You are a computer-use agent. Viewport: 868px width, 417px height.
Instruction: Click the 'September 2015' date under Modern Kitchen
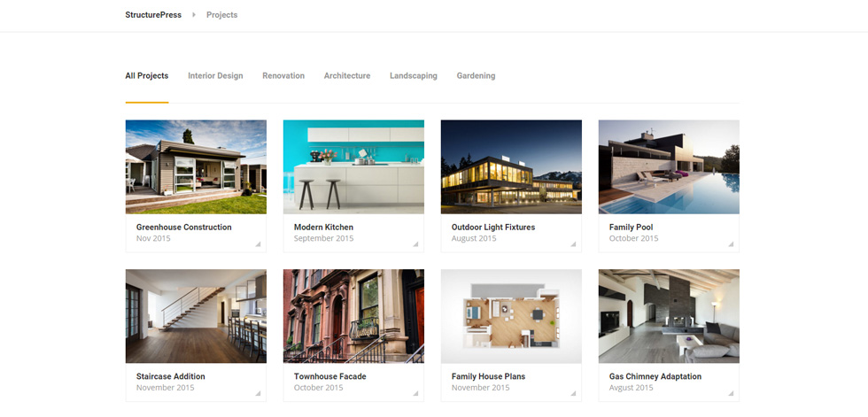click(324, 239)
